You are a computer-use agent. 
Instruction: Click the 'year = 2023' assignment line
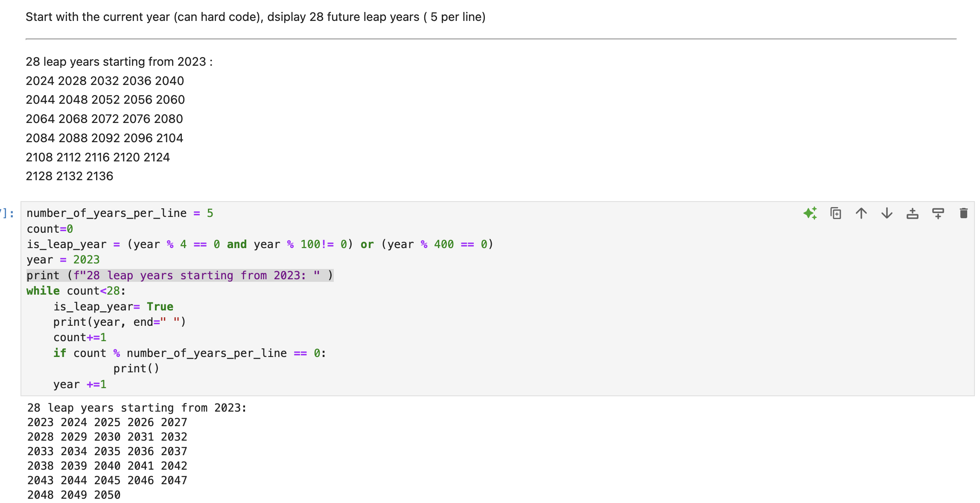(x=62, y=260)
